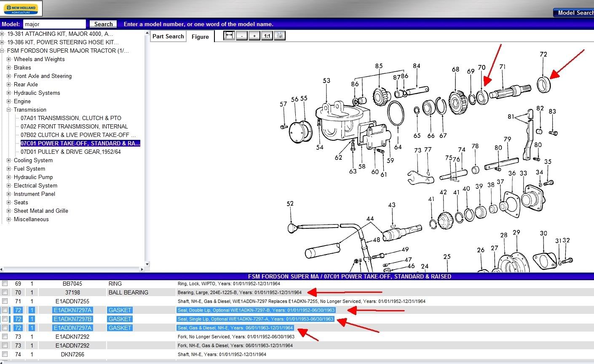
Task: Click callout number 70 in diagram
Action: coord(482,67)
